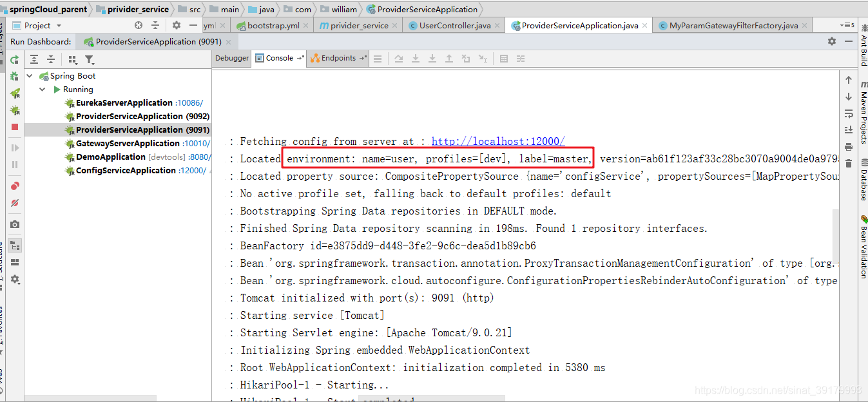Viewport: 868px width, 402px height.
Task: Open the Run Dashboard gear options at right
Action: coord(832,41)
